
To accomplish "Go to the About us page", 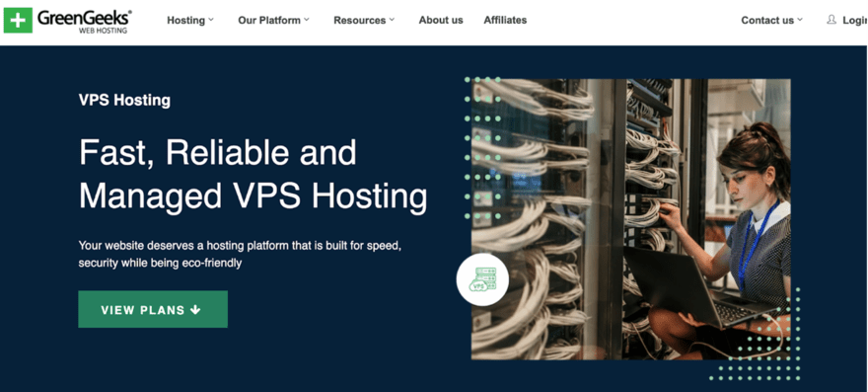I will [441, 20].
